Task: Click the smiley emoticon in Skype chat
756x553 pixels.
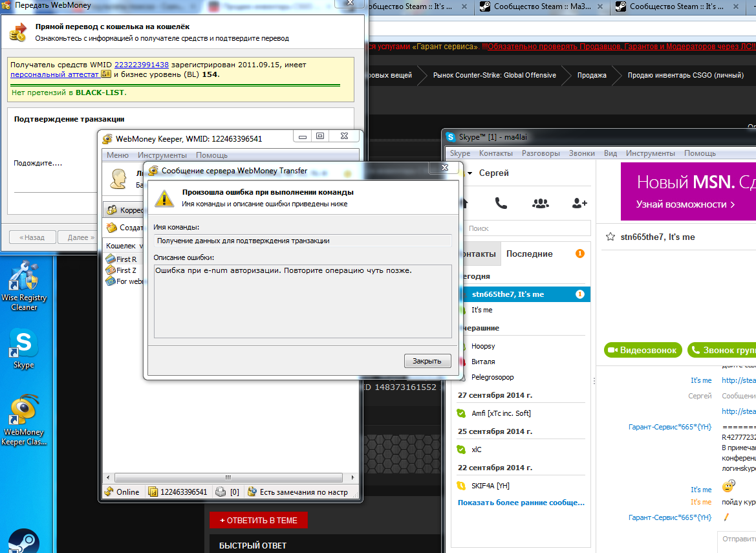Action: pos(729,486)
